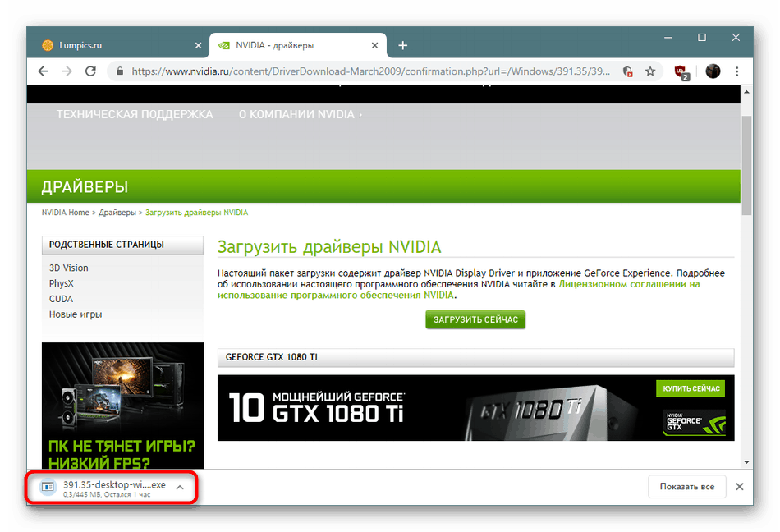The width and height of the screenshot is (780, 532).
Task: Close the NVIDIA драйверы tab
Action: tap(374, 46)
